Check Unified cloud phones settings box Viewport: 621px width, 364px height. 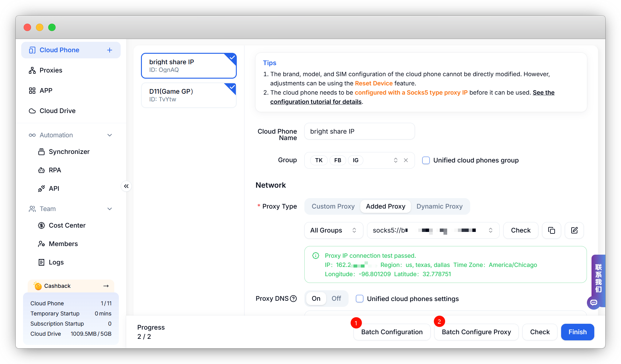coord(360,299)
